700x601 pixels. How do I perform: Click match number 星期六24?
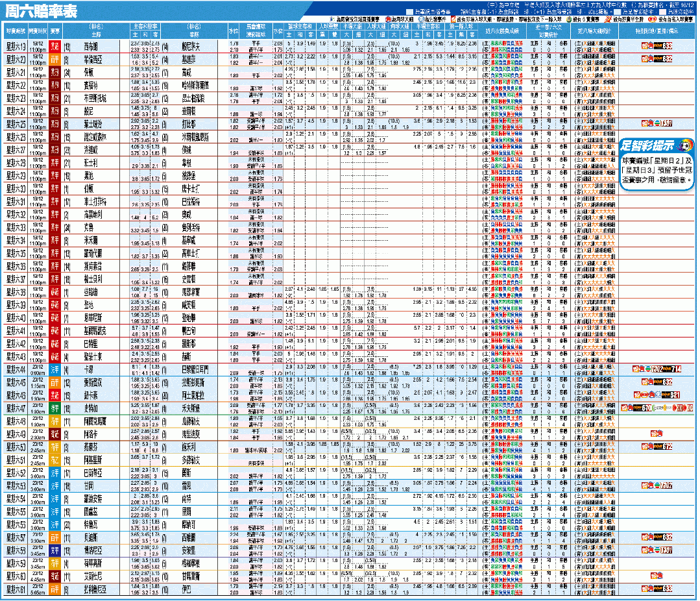(x=16, y=111)
